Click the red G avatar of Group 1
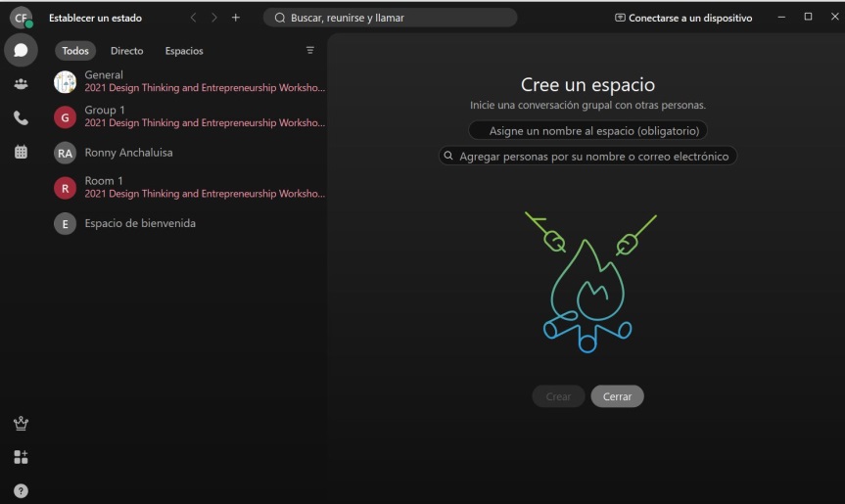This screenshot has height=504, width=845. coord(66,117)
